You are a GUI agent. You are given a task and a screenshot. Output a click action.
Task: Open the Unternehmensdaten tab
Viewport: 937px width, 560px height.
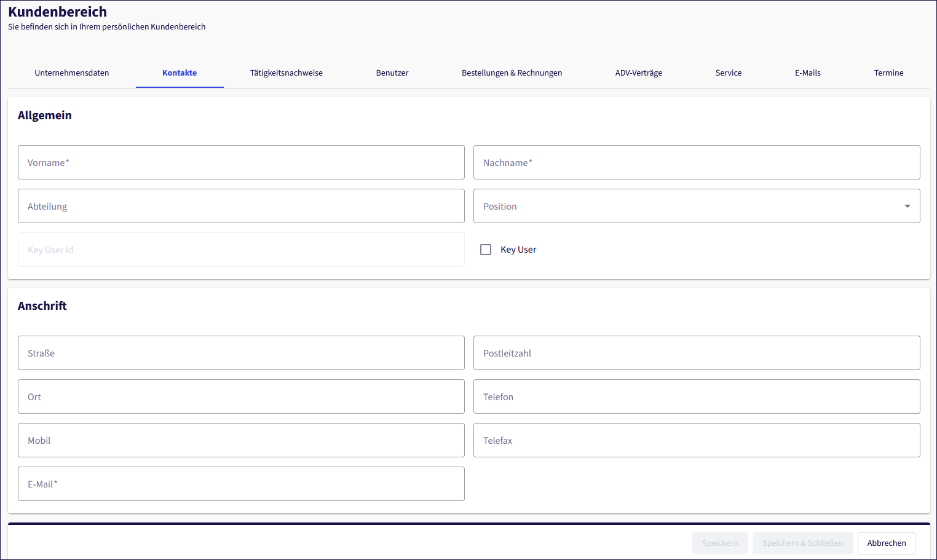coord(72,73)
